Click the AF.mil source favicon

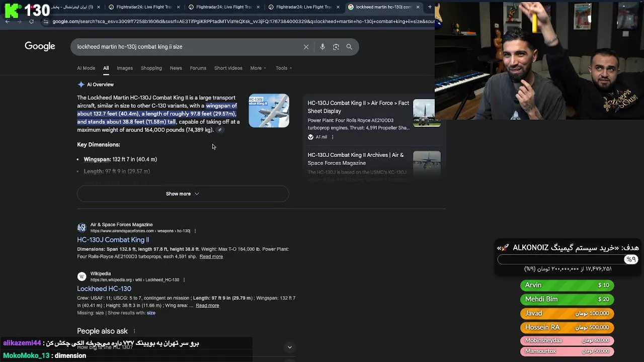pyautogui.click(x=310, y=137)
